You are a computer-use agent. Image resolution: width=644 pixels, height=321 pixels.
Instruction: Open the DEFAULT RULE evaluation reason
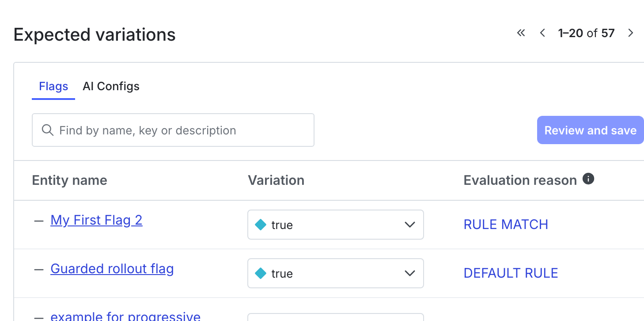[x=511, y=273]
